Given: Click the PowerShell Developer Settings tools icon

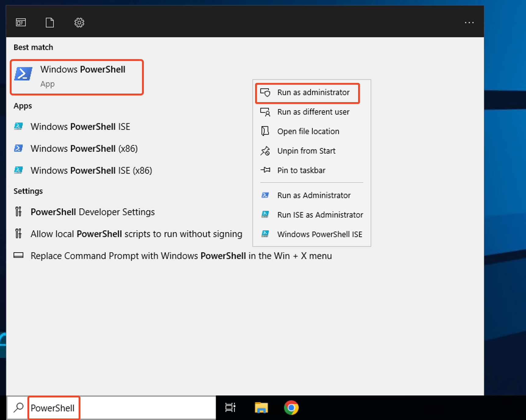Looking at the screenshot, I should point(18,212).
